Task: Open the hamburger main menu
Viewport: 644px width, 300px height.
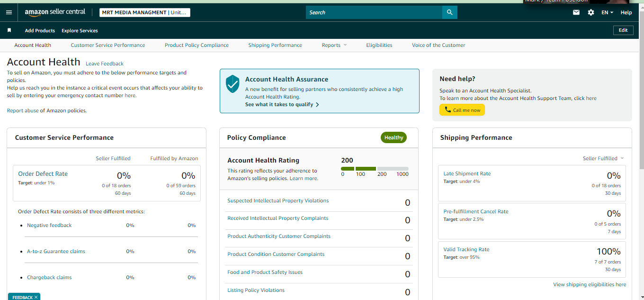Action: click(x=9, y=12)
